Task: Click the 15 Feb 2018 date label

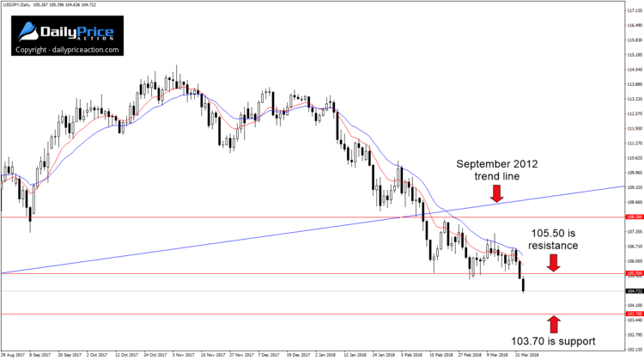Action: click(x=441, y=355)
